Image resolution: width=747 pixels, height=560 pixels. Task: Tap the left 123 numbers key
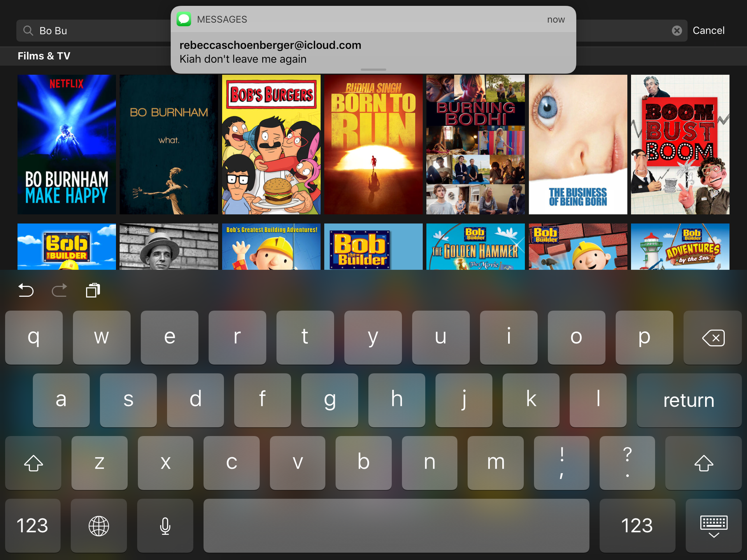(x=33, y=526)
